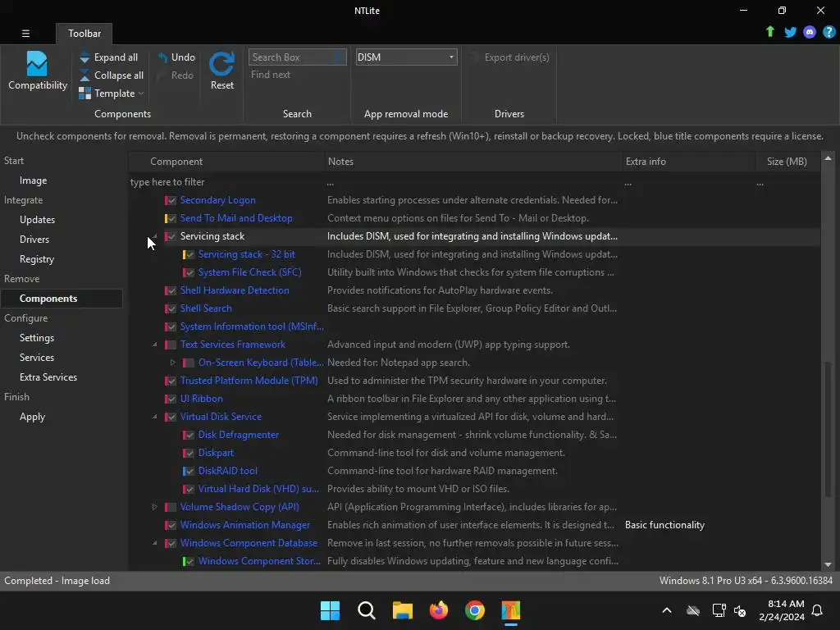Open the Template menu
Viewport: 840px width, 630px height.
(112, 94)
